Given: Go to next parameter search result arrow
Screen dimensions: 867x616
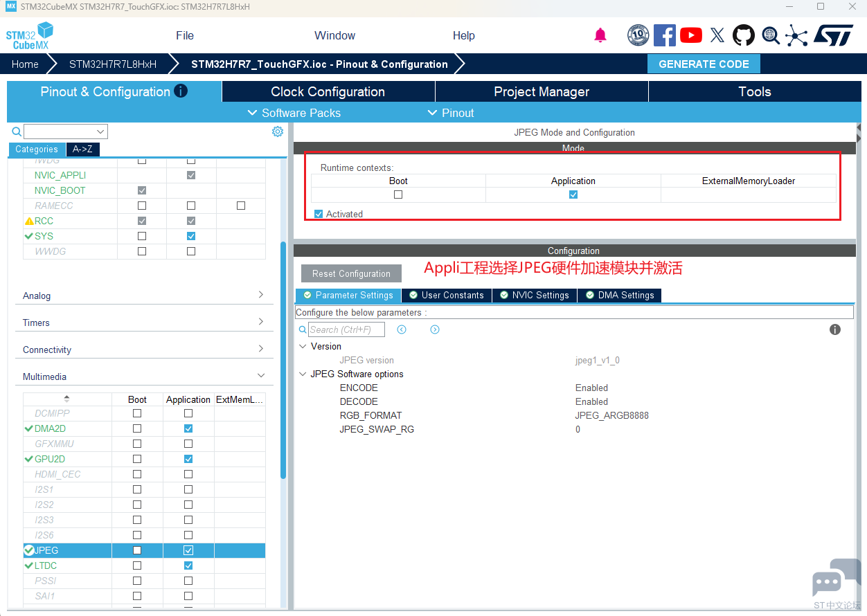Looking at the screenshot, I should click(435, 329).
